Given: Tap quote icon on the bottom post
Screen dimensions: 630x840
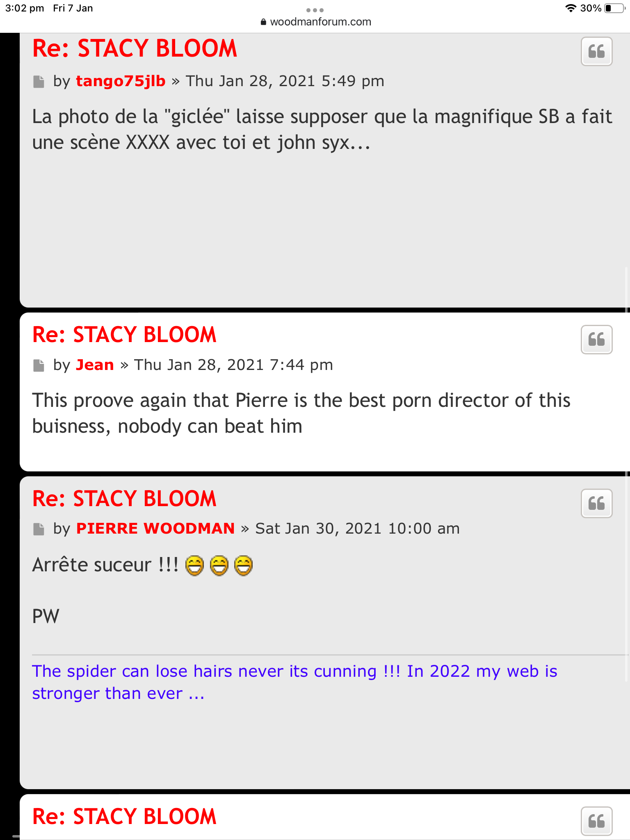Looking at the screenshot, I should tap(596, 821).
